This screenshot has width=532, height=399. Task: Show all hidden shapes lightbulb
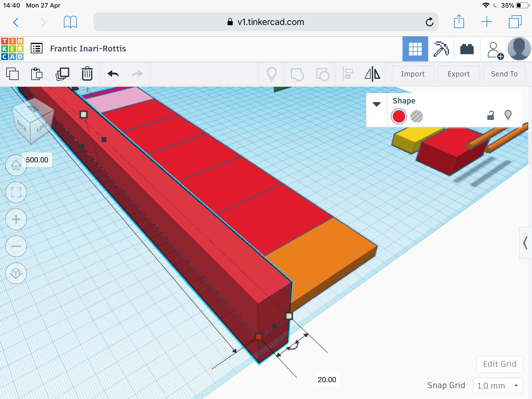272,74
